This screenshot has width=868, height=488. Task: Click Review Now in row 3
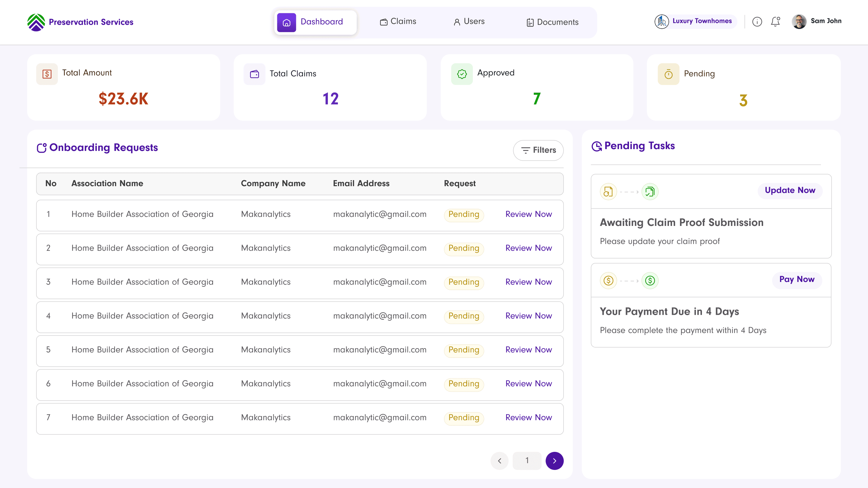click(x=528, y=282)
